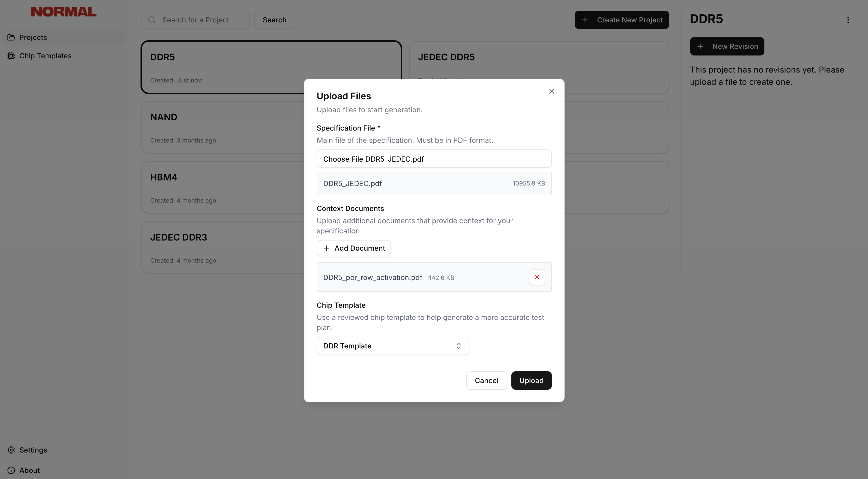Add a context document with Add Document
The height and width of the screenshot is (479, 868).
[x=354, y=248]
